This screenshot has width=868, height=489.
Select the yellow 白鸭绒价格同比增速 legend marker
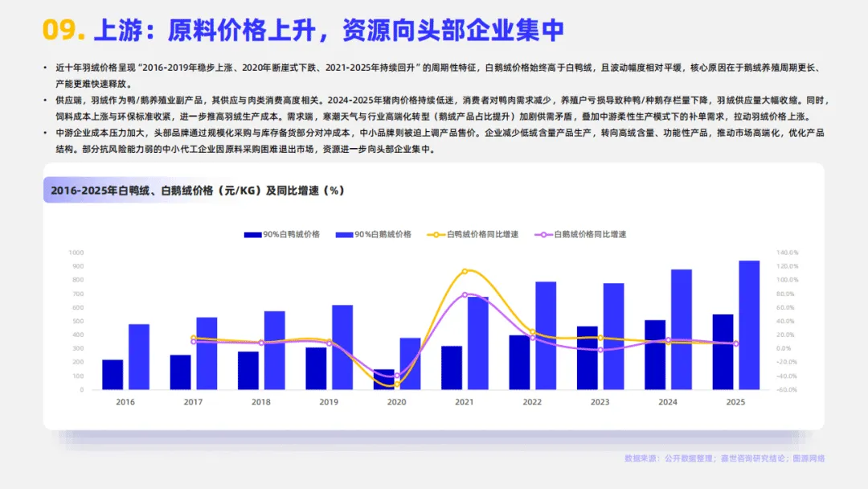[x=436, y=235]
